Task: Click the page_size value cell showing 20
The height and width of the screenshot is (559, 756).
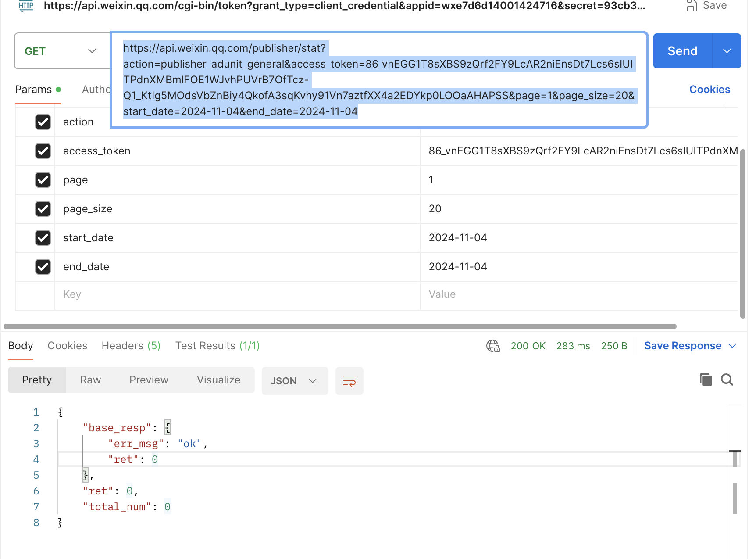Action: [x=579, y=209]
